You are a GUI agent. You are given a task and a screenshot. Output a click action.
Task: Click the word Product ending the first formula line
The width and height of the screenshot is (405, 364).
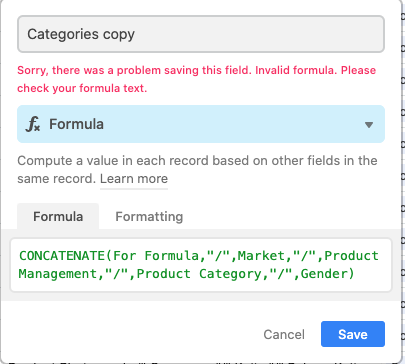click(x=352, y=256)
